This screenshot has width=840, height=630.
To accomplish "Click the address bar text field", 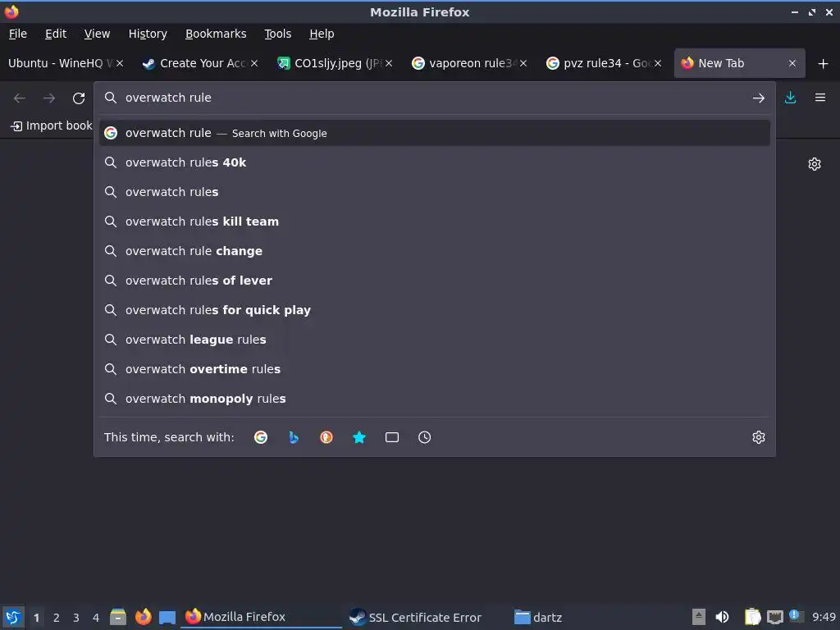I will pyautogui.click(x=434, y=98).
